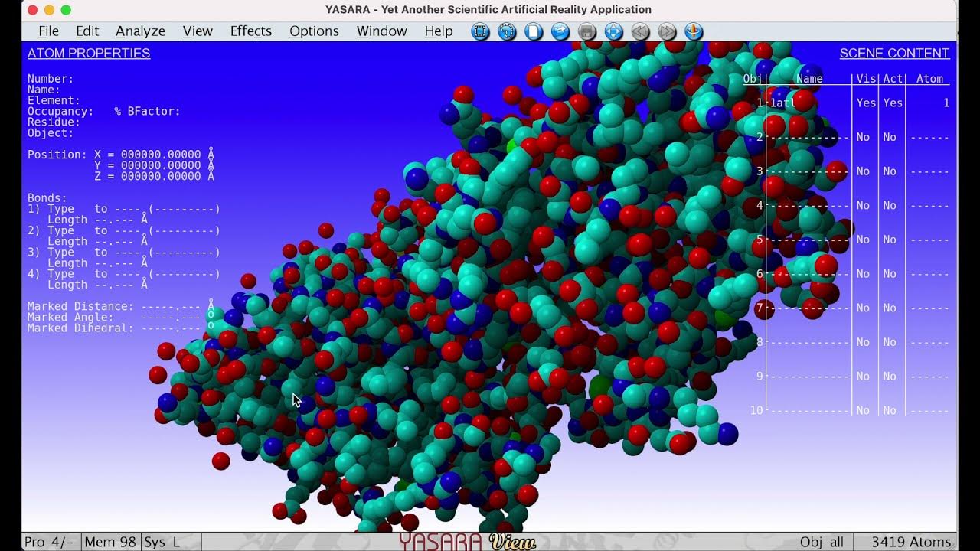Open the Analyze menu
Image resolution: width=980 pixels, height=551 pixels.
140,31
